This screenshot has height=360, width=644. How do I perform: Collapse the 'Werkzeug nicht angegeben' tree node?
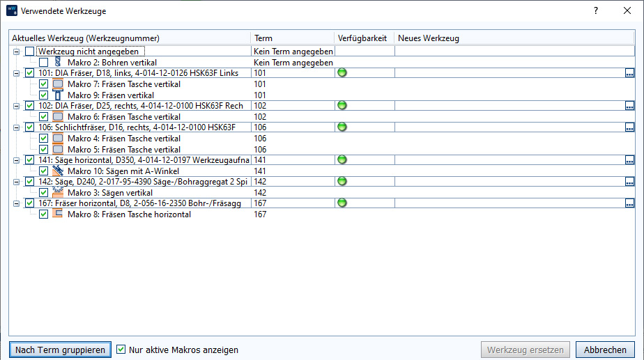click(x=16, y=52)
